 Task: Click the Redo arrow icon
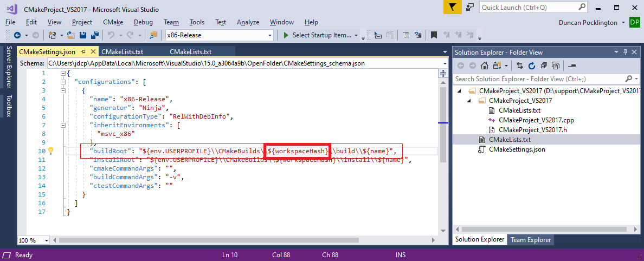(x=131, y=35)
